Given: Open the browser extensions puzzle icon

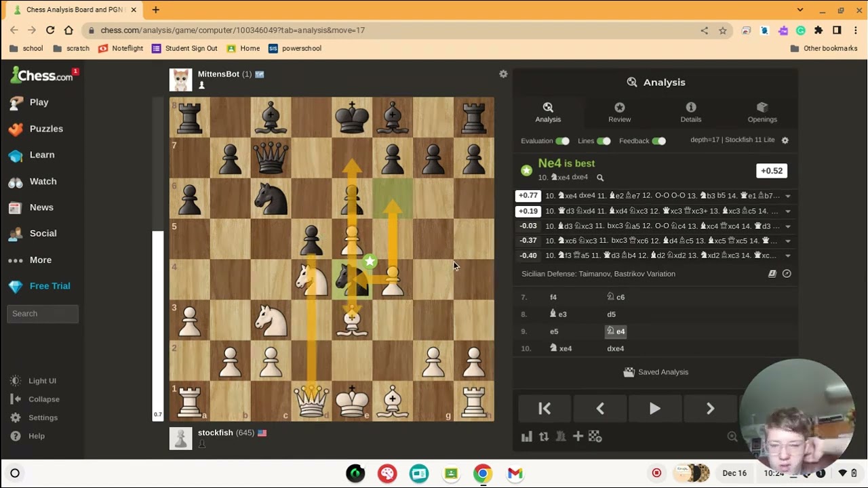Looking at the screenshot, I should coord(818,30).
